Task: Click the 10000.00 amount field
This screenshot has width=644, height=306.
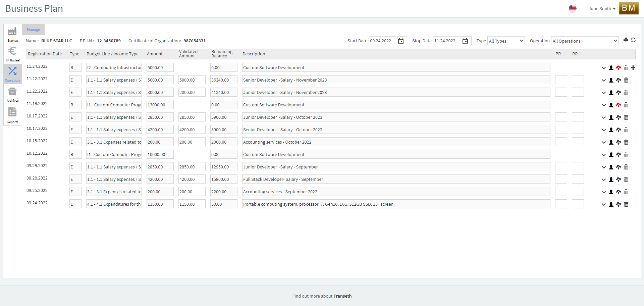Action: (160, 154)
